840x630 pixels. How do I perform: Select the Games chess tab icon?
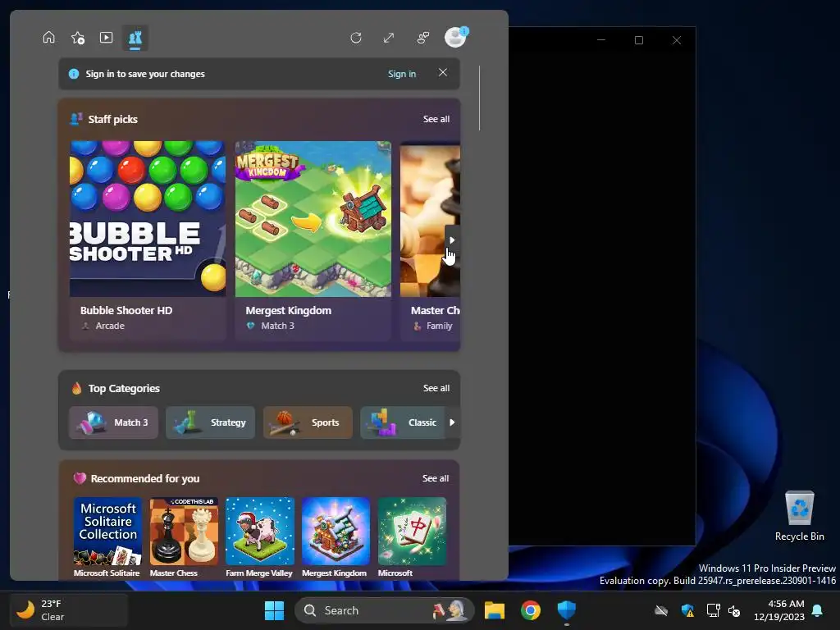point(135,38)
